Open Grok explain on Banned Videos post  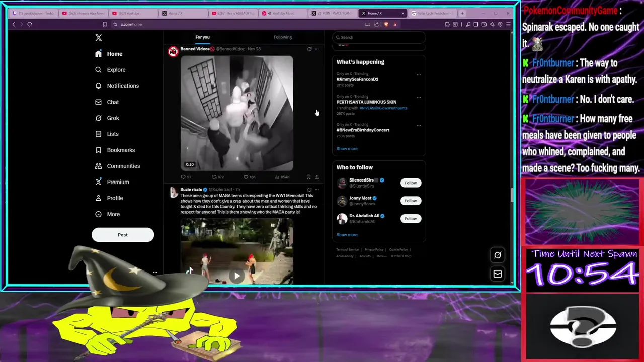309,49
